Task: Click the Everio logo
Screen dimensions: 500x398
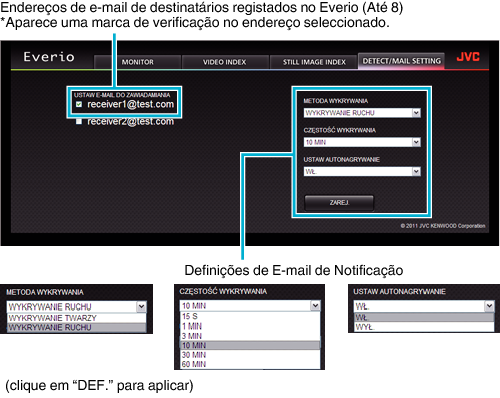Action: tap(49, 57)
